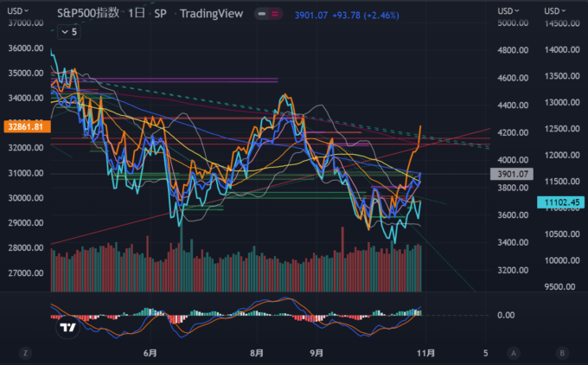Image resolution: width=588 pixels, height=365 pixels.
Task: Click the 11月 marker on time axis
Action: tap(422, 353)
